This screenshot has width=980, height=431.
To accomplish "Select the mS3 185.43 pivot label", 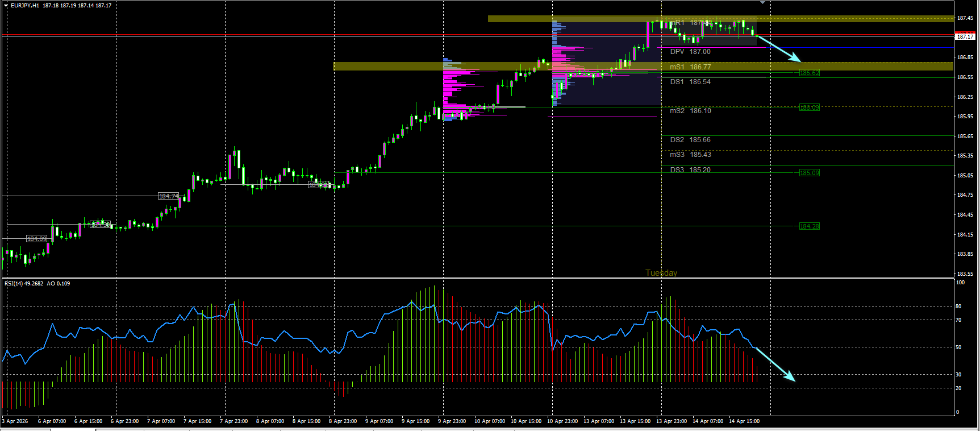I will [x=690, y=155].
